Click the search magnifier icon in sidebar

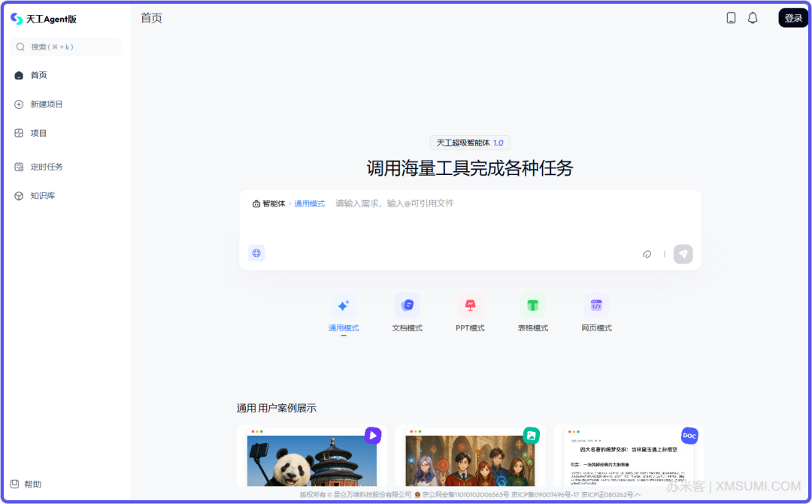20,47
